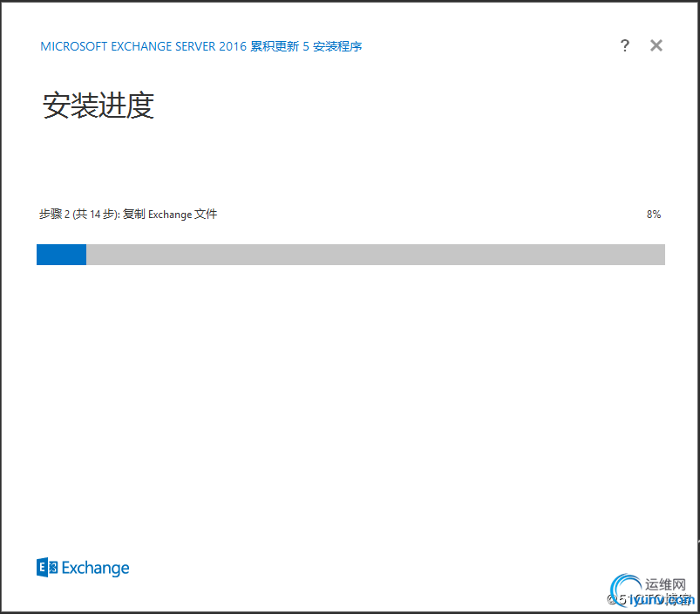Click the Exchange logo icon
The width and height of the screenshot is (700, 614).
47,567
